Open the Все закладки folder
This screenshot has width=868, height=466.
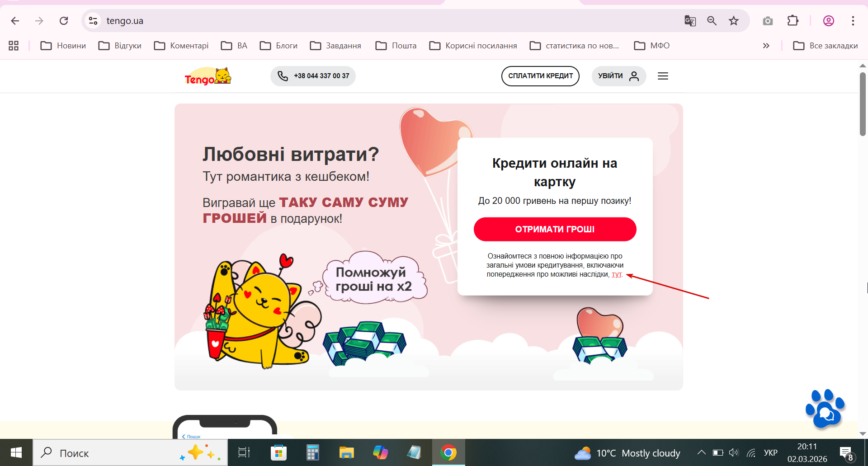coord(826,46)
